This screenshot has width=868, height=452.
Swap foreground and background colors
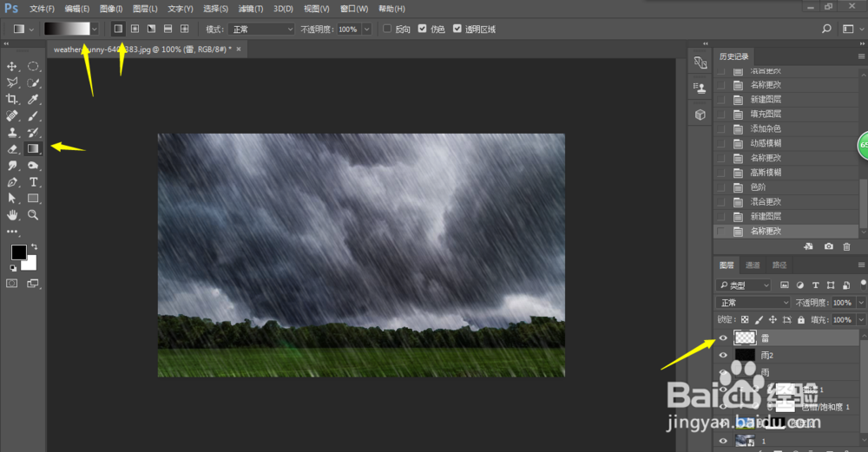[x=35, y=246]
